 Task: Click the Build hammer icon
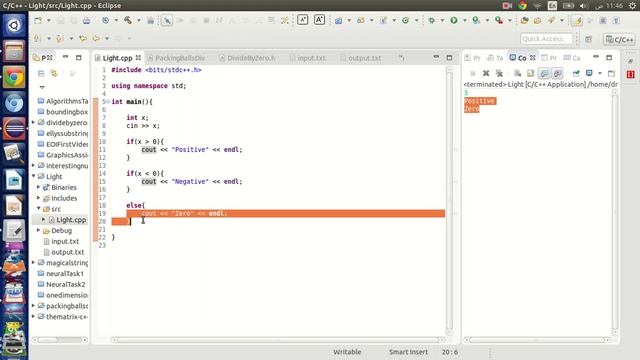tap(128, 20)
